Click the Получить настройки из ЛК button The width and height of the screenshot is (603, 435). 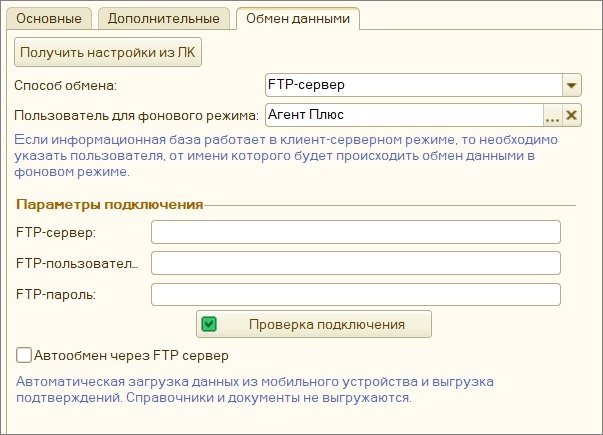click(108, 52)
